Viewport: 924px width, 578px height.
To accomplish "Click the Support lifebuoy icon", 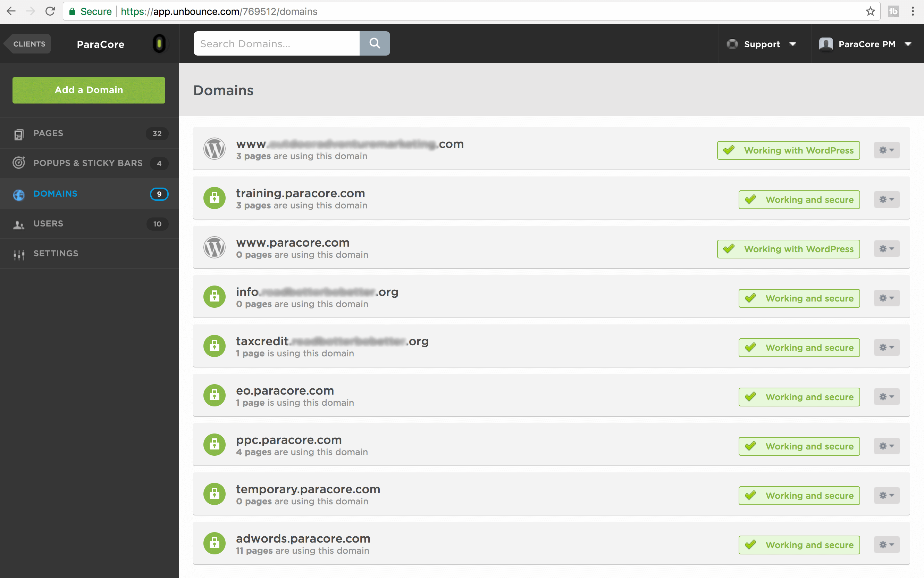I will click(x=732, y=44).
